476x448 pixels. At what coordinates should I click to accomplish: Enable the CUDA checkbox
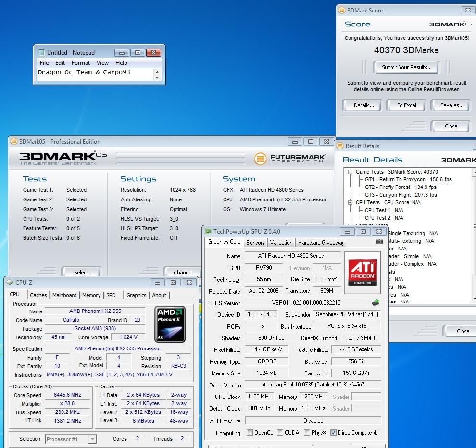point(280,432)
